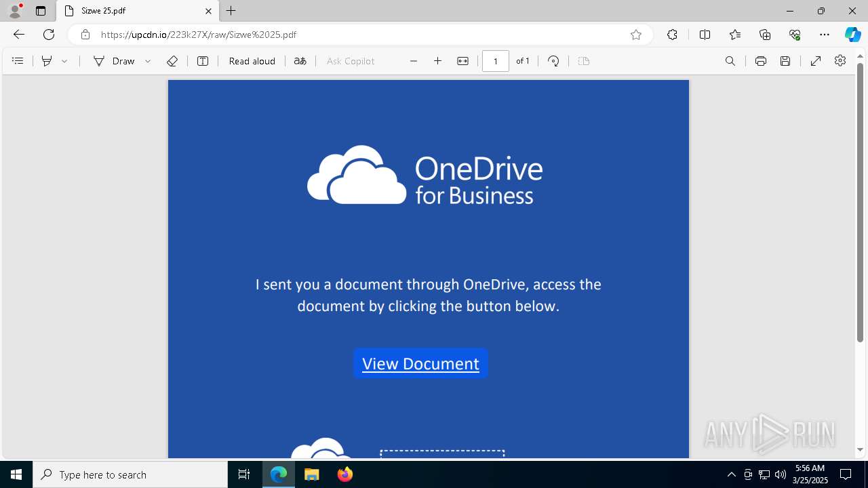Toggle the Page view icon
868x488 pixels.
[584, 61]
